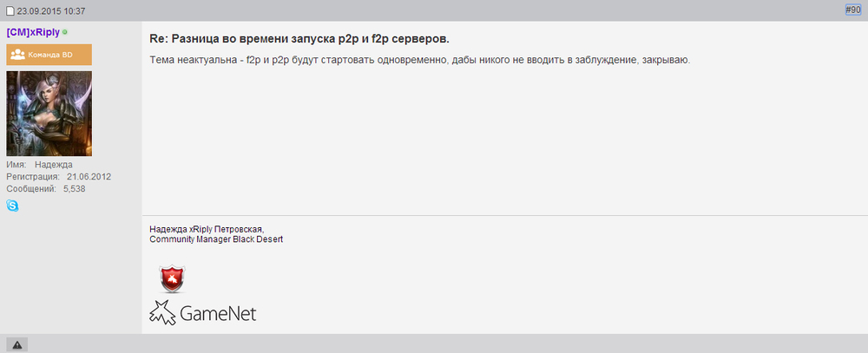The width and height of the screenshot is (868, 353).
Task: Click the Имя field value Надежда
Action: click(x=54, y=164)
